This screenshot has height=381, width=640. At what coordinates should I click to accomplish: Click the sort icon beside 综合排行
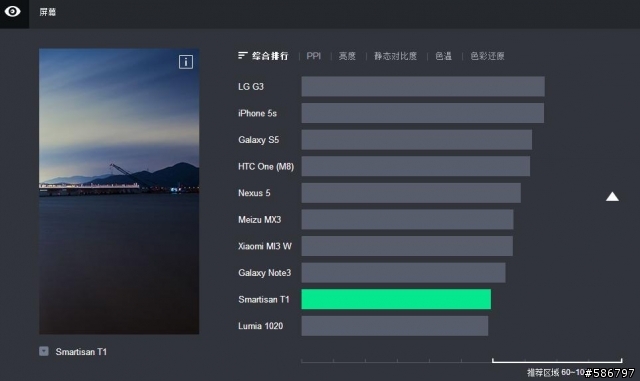[x=242, y=55]
